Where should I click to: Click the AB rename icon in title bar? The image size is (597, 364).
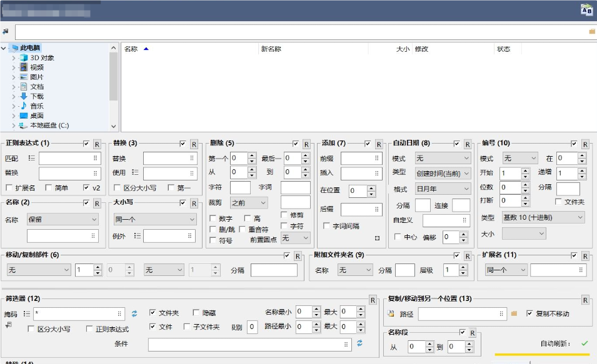click(x=586, y=9)
